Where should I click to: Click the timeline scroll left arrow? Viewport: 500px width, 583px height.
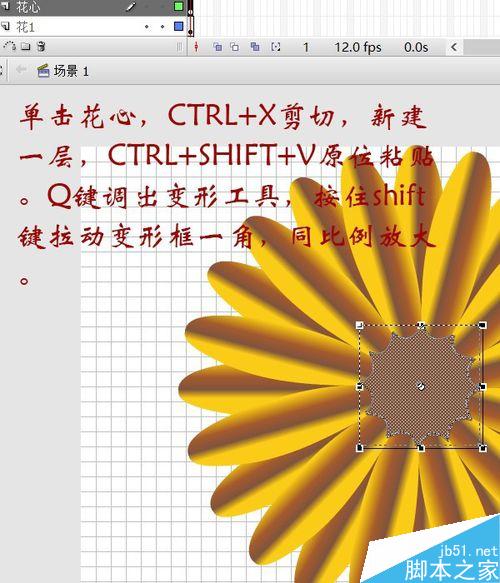click(454, 47)
